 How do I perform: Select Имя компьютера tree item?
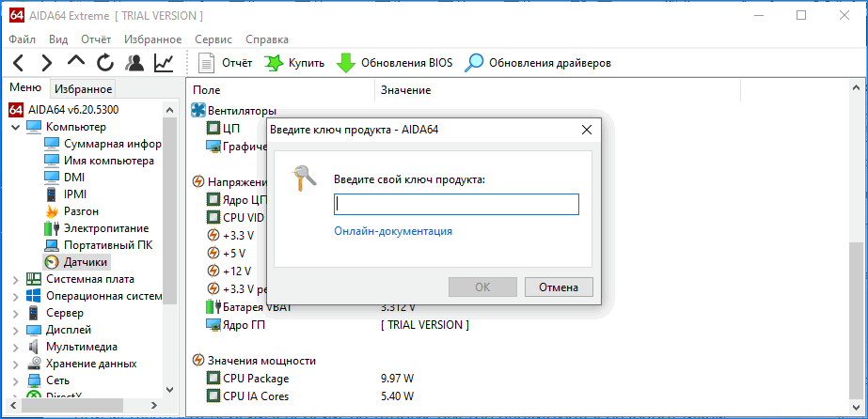[99, 161]
